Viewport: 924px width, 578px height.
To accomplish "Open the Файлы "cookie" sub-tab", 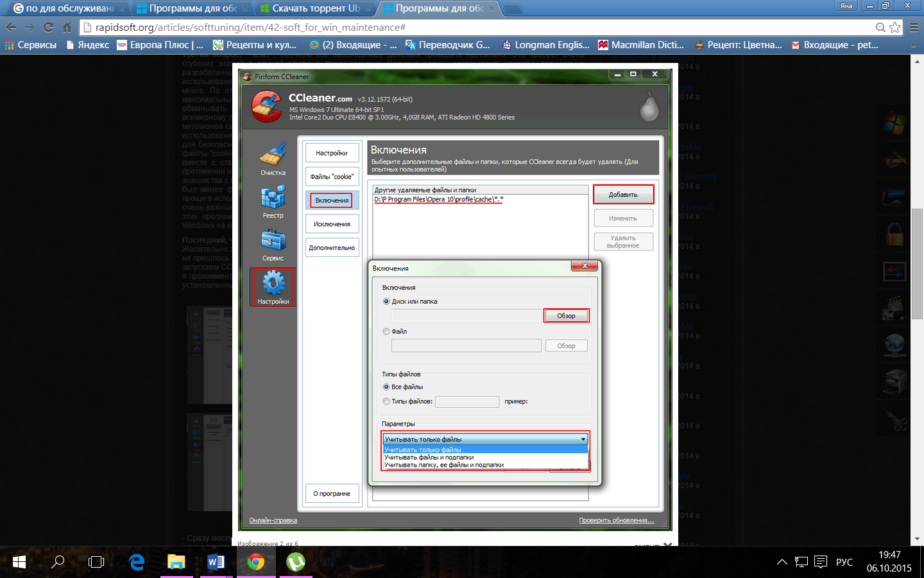I will [332, 177].
